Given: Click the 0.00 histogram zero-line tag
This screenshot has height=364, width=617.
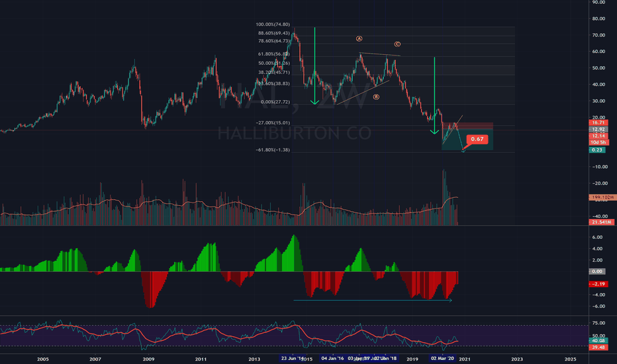Looking at the screenshot, I should [x=597, y=271].
